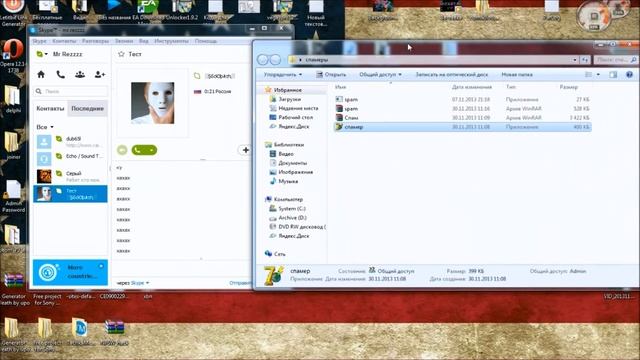Sort files by Дата изменения column header
Image resolution: width=640 pixels, height=360 pixels.
point(472,87)
